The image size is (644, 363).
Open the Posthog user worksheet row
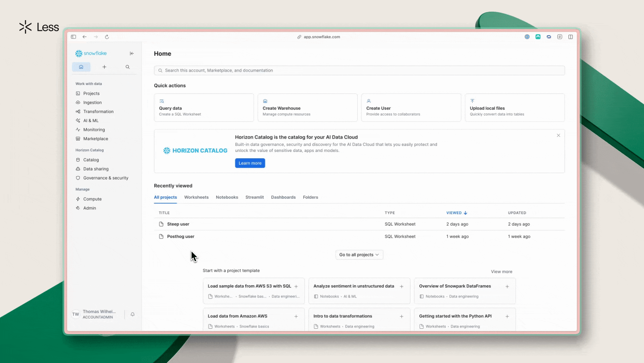pyautogui.click(x=359, y=237)
